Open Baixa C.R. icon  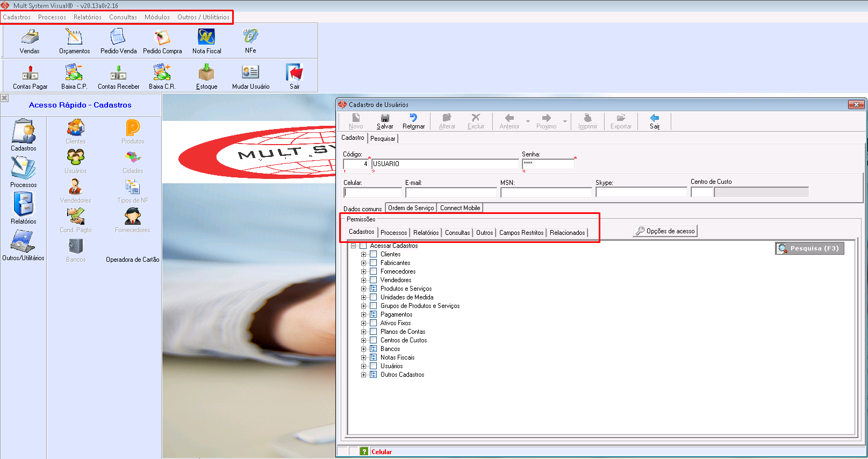162,76
